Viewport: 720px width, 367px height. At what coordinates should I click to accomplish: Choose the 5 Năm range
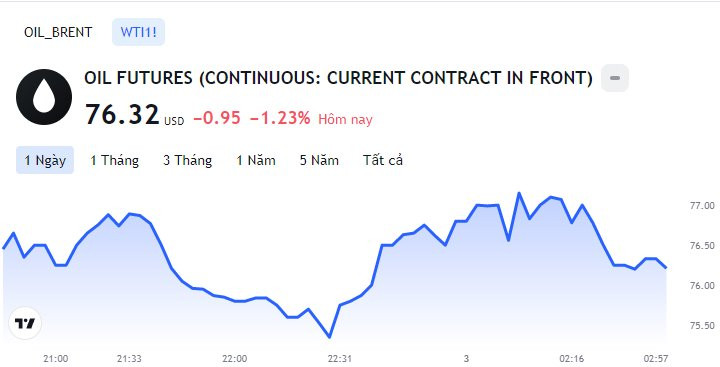pos(319,160)
